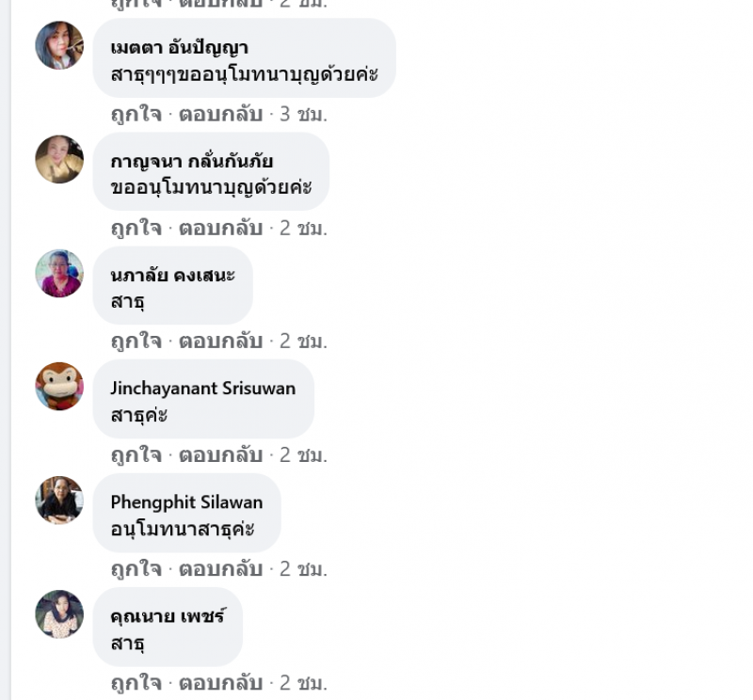Image resolution: width=753 pixels, height=700 pixels.
Task: Open กาญจนา กลั่นกันภัย's avatar
Action: point(59,159)
